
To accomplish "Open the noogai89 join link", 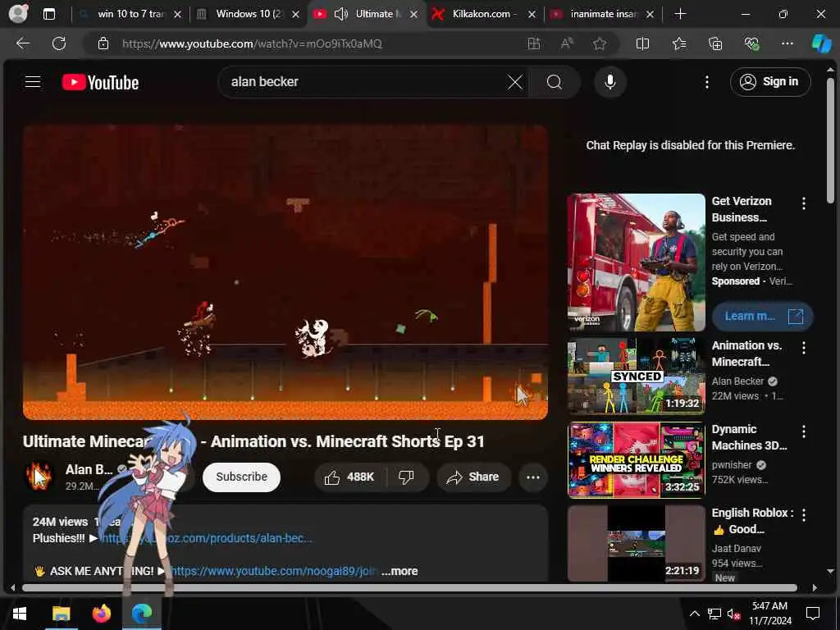I will 272,571.
